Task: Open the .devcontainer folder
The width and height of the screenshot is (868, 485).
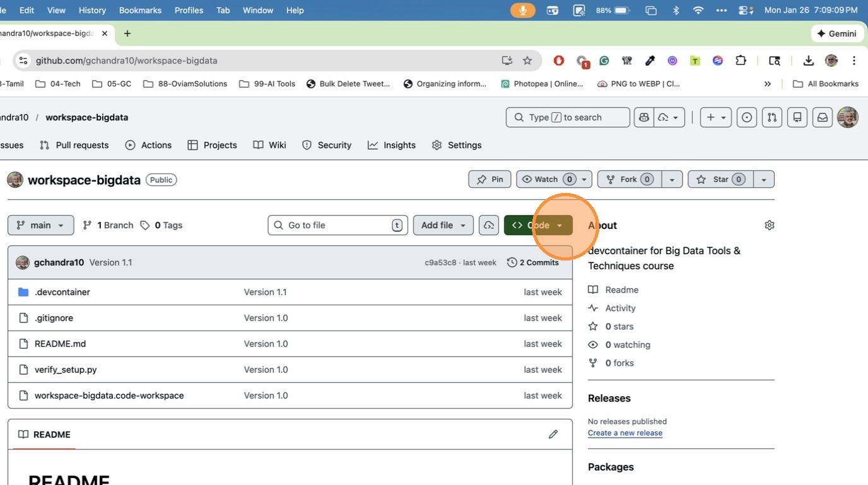Action: (x=62, y=292)
